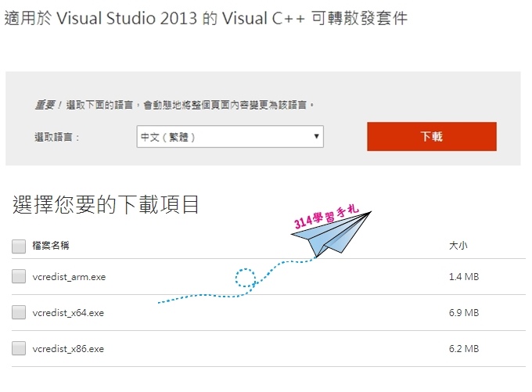532x392 pixels.
Task: Click the 選擇您要的下載項目 heading
Action: 106,204
